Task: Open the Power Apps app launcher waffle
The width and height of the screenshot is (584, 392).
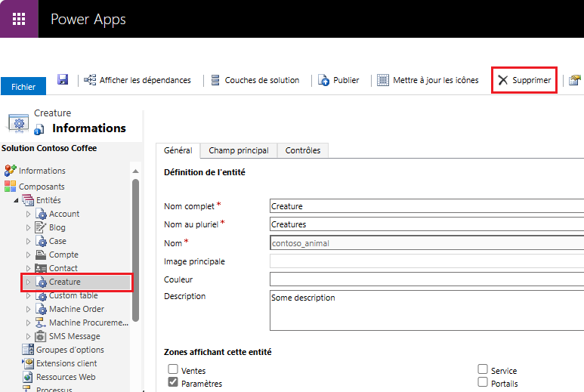Action: tap(19, 19)
